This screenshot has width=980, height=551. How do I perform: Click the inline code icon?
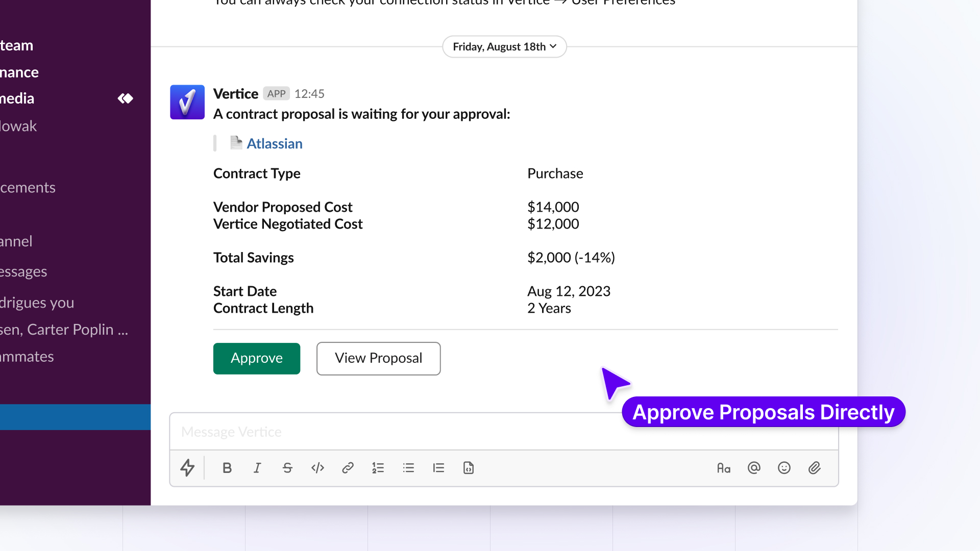coord(317,468)
